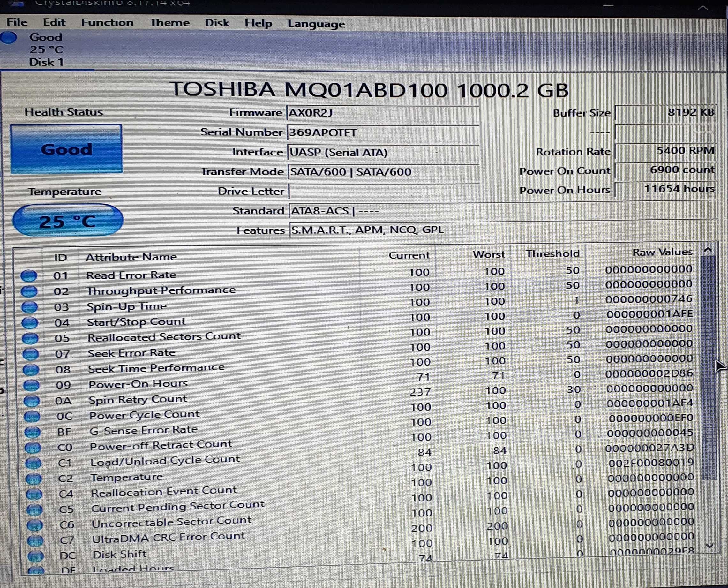The height and width of the screenshot is (588, 728).
Task: Click raw value 002F00080019 in Temperature row
Action: coord(651,463)
